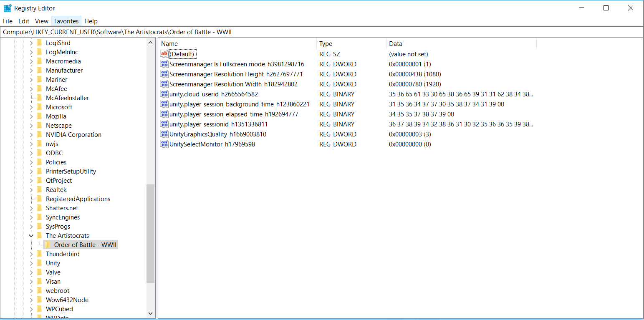Select the Shatters.net key in tree
The image size is (644, 320).
click(x=62, y=208)
